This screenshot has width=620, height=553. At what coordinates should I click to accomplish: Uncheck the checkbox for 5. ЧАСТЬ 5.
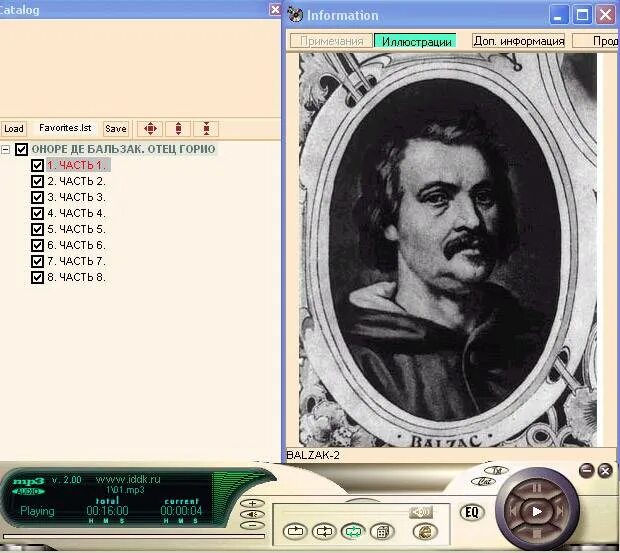[x=37, y=229]
